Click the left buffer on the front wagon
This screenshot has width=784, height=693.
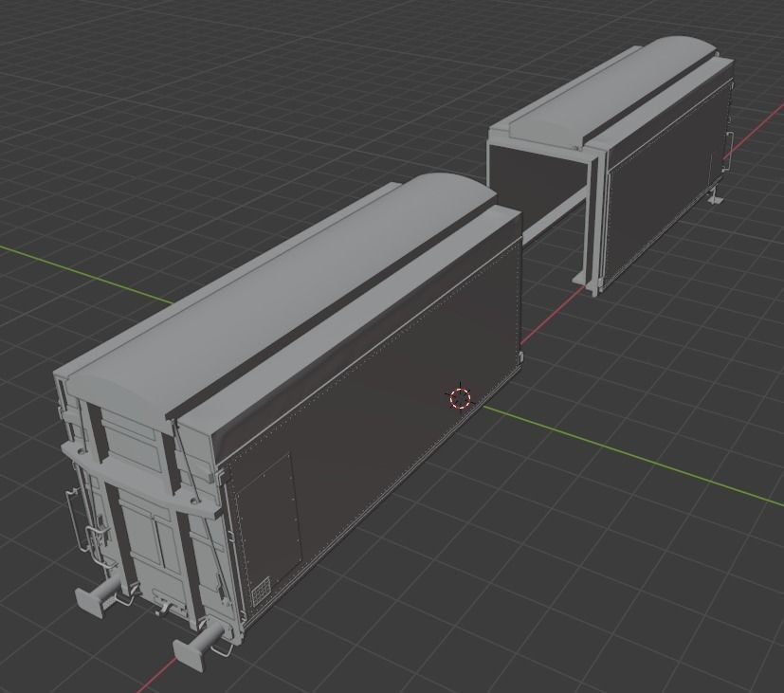coord(99,594)
